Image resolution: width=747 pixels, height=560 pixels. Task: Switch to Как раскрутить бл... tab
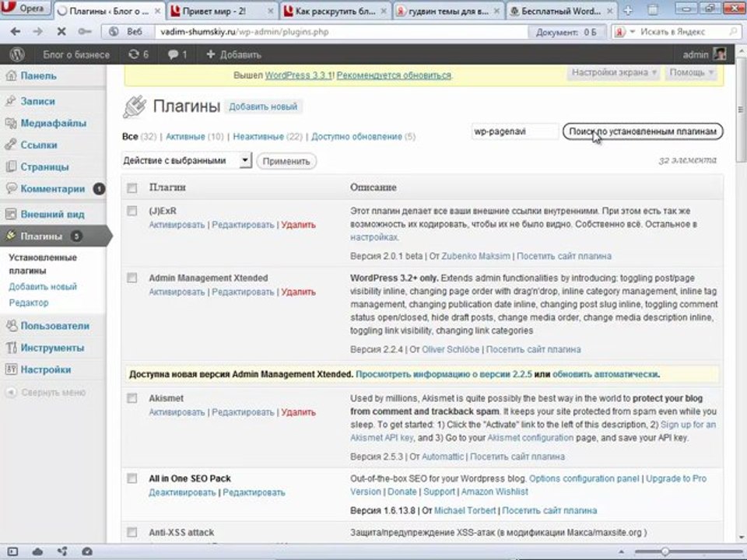[335, 10]
